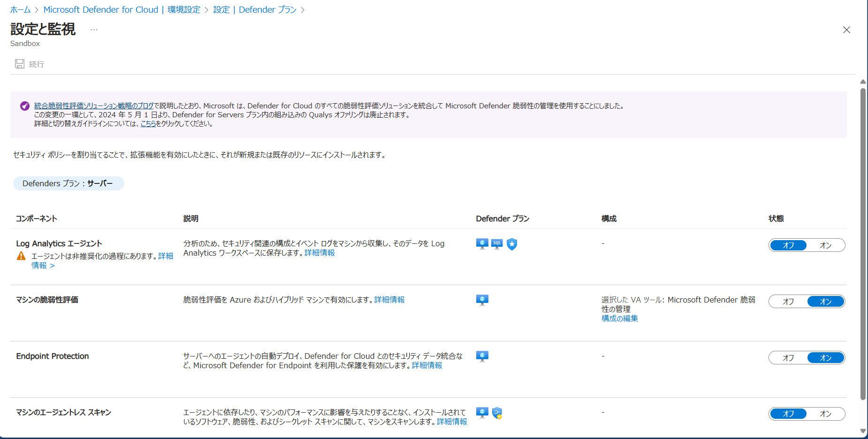
Task: Open the ellipsis menu beside 設定と監視
Action: tap(94, 30)
